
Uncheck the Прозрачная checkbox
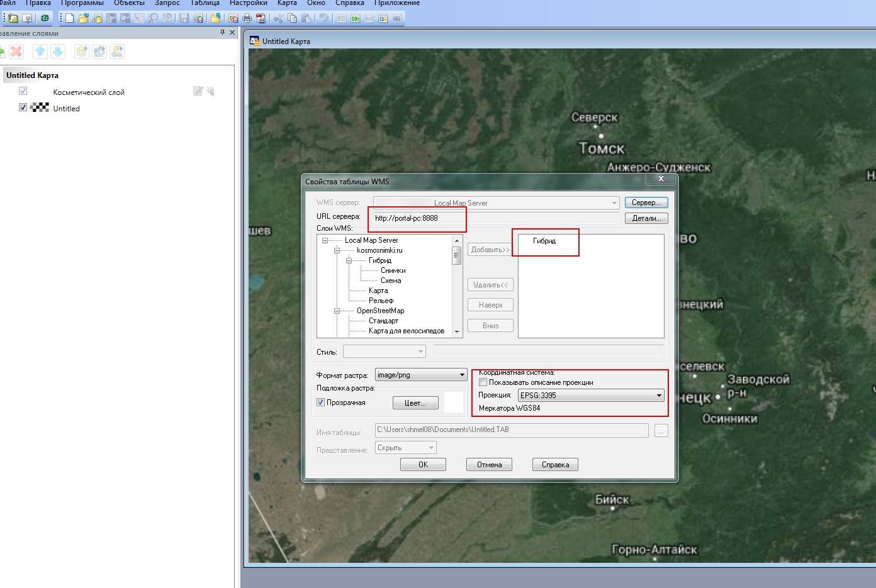coord(320,402)
